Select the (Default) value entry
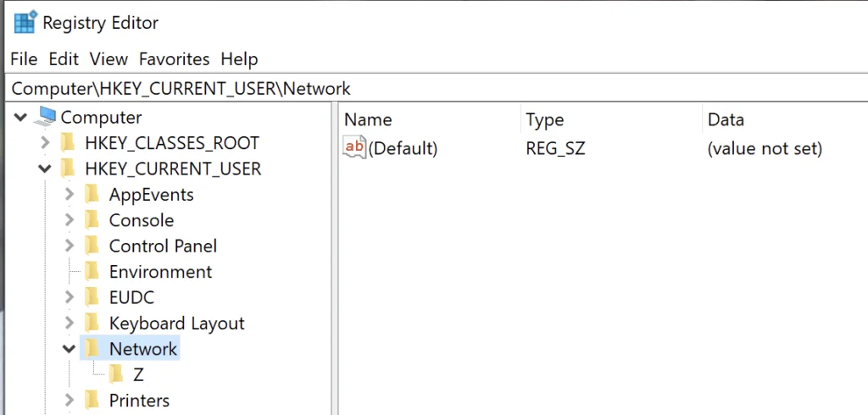 click(403, 148)
